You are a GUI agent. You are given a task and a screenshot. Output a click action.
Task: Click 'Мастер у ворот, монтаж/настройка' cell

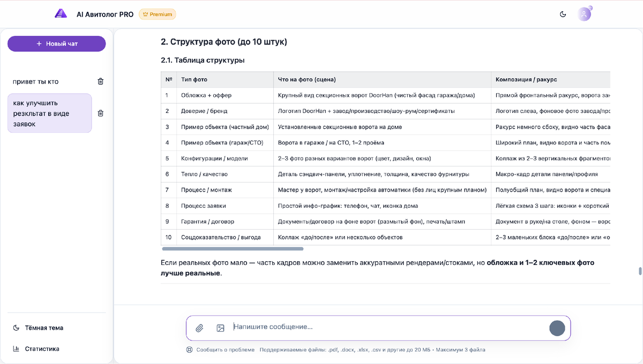click(383, 190)
